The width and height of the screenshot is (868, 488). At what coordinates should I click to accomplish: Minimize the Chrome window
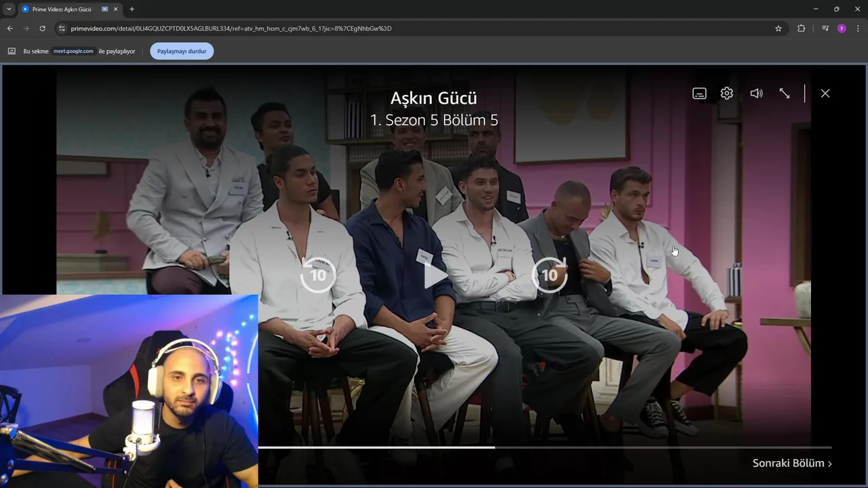(815, 9)
